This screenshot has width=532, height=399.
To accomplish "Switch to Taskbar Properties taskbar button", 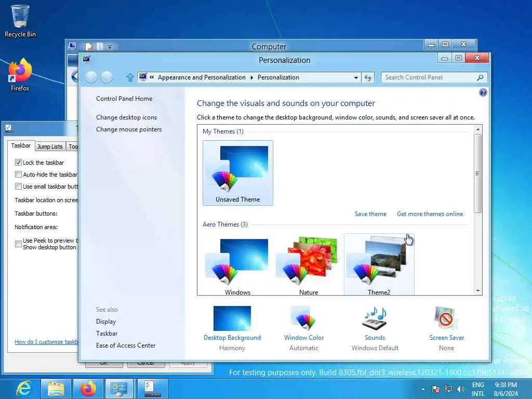I will (153, 389).
